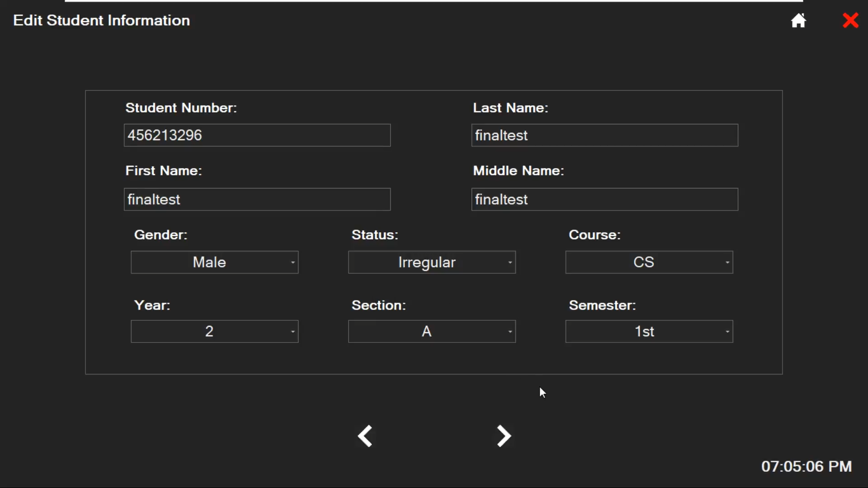
Task: Go to next student record arrow
Action: pos(504,436)
